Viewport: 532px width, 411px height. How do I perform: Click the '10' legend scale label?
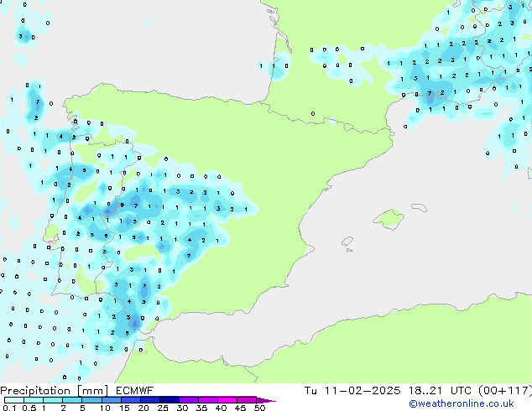click(x=105, y=408)
